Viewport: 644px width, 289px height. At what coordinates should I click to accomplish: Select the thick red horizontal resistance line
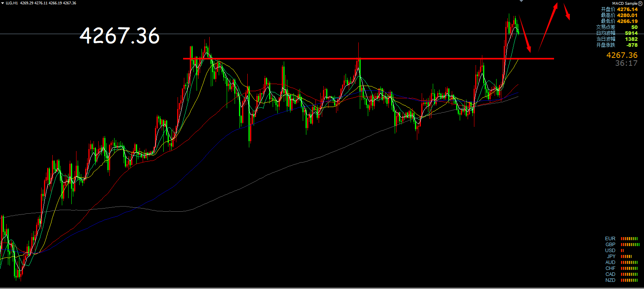tap(369, 59)
